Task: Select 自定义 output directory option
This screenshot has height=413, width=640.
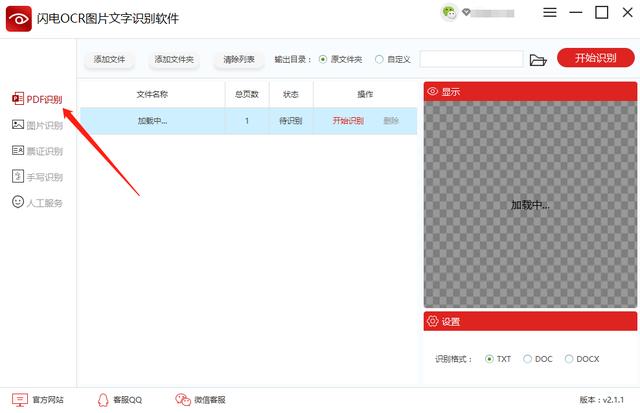Action: pos(393,60)
